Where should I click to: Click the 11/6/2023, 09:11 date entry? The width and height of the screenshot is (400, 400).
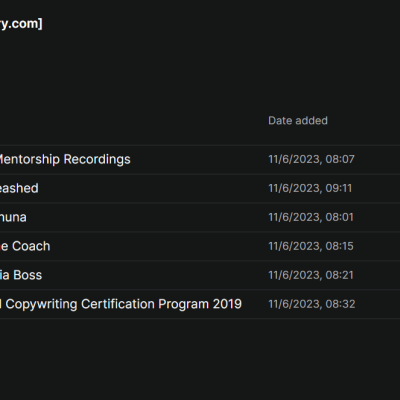[x=310, y=188]
